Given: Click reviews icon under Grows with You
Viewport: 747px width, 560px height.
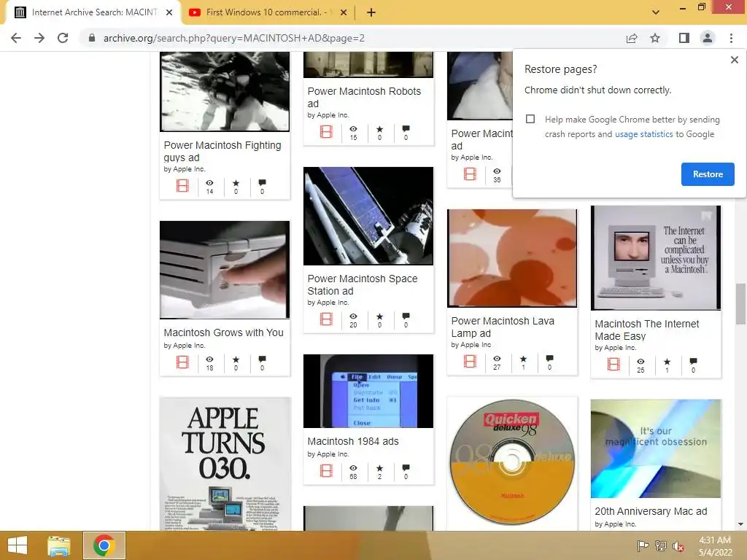Looking at the screenshot, I should (x=262, y=359).
